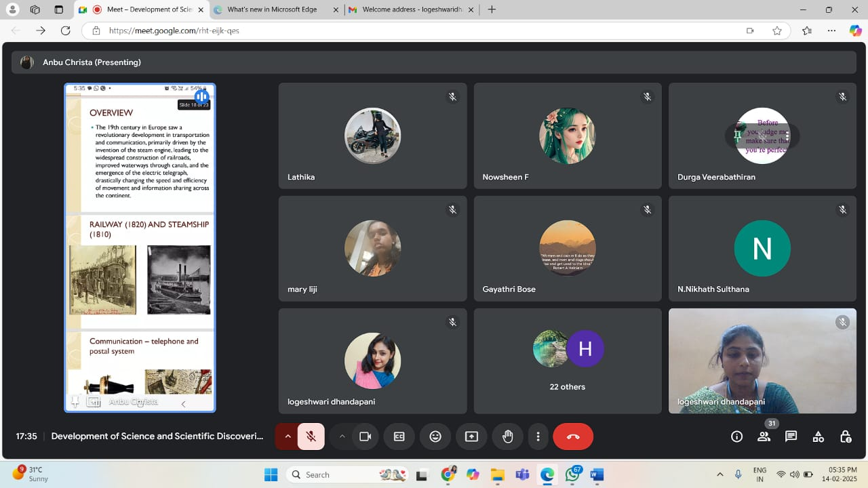Open ENG IN language switcher
The width and height of the screenshot is (868, 488).
point(760,474)
